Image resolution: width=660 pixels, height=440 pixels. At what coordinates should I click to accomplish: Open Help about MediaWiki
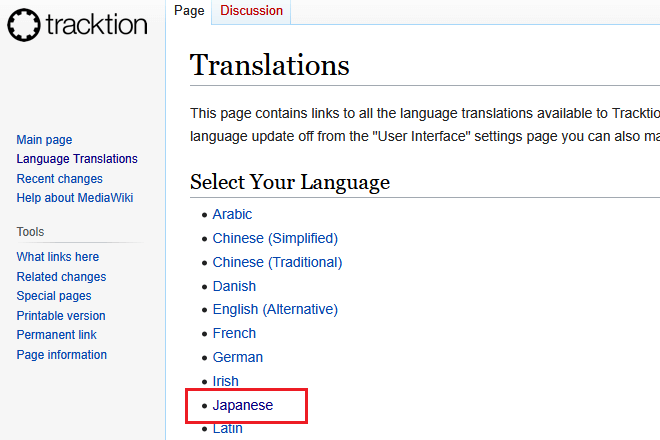pyautogui.click(x=75, y=198)
